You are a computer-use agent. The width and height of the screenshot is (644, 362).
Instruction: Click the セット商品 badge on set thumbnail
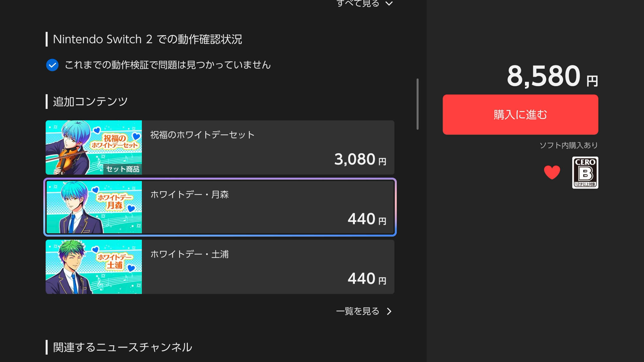pos(123,169)
